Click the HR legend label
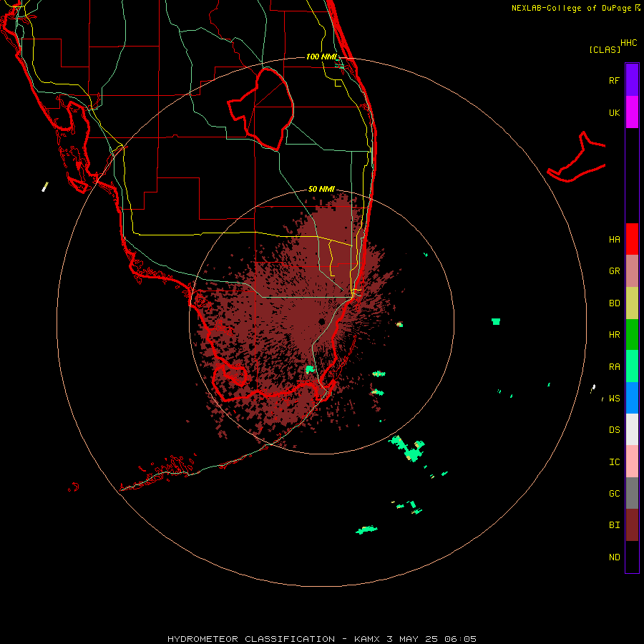This screenshot has width=644, height=644. point(614,335)
